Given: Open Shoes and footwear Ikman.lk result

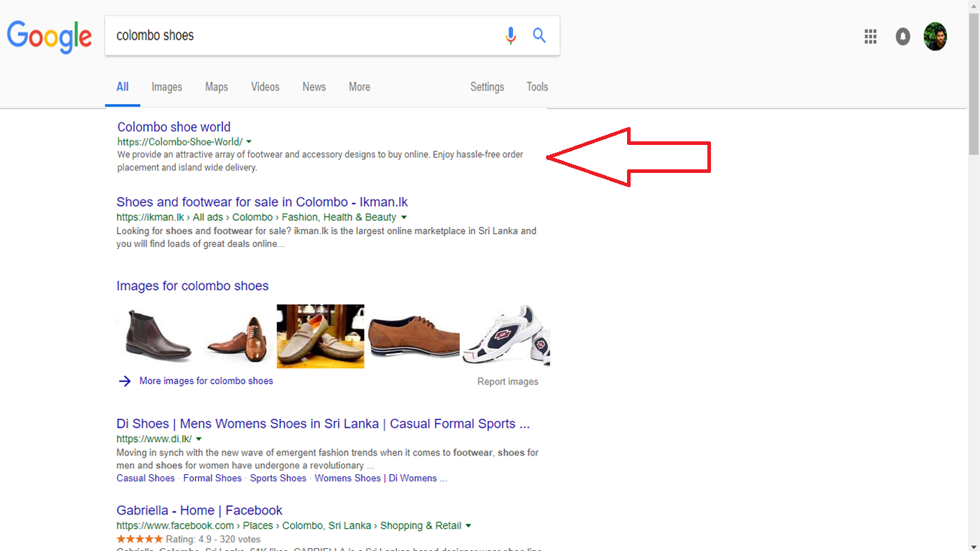Looking at the screenshot, I should click(262, 202).
